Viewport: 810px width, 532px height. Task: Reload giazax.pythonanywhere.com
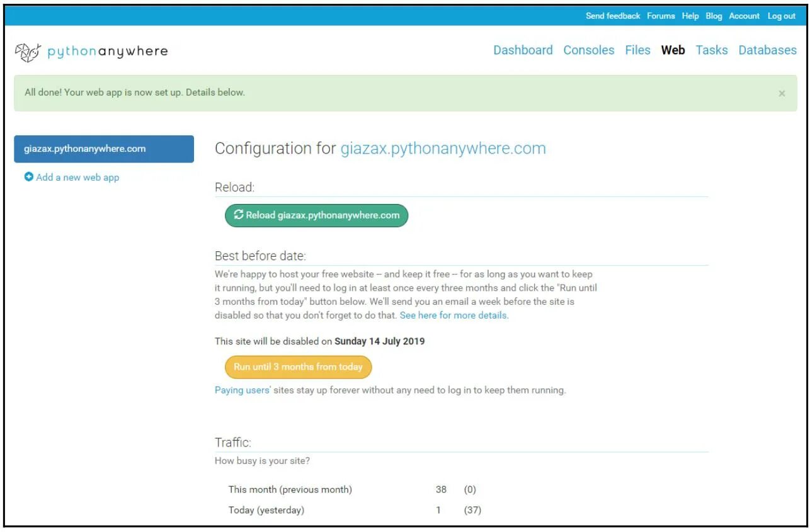[317, 215]
